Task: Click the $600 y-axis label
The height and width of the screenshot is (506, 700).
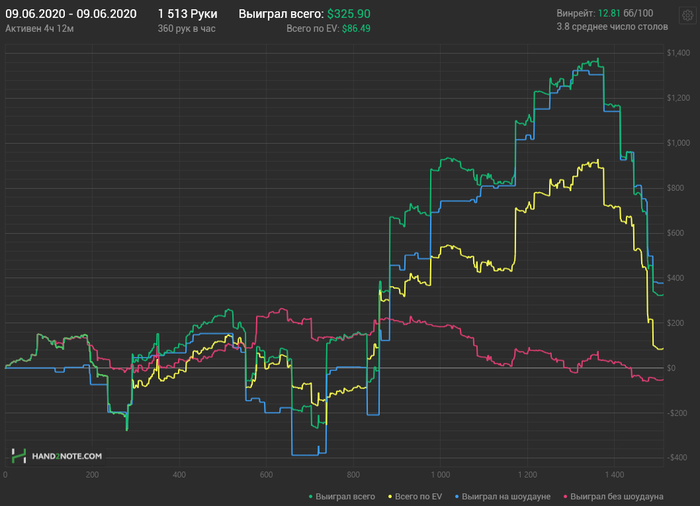Action: [675, 233]
